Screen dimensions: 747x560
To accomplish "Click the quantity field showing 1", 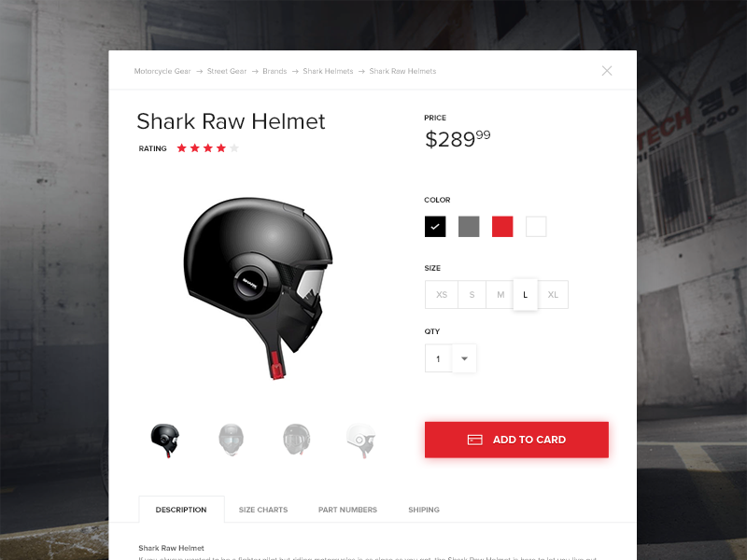I will [438, 358].
